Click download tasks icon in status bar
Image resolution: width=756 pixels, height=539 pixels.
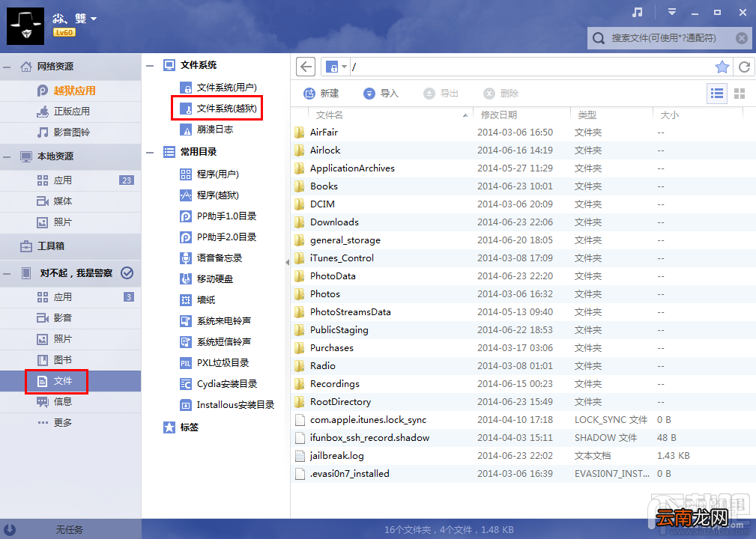pos(9,529)
